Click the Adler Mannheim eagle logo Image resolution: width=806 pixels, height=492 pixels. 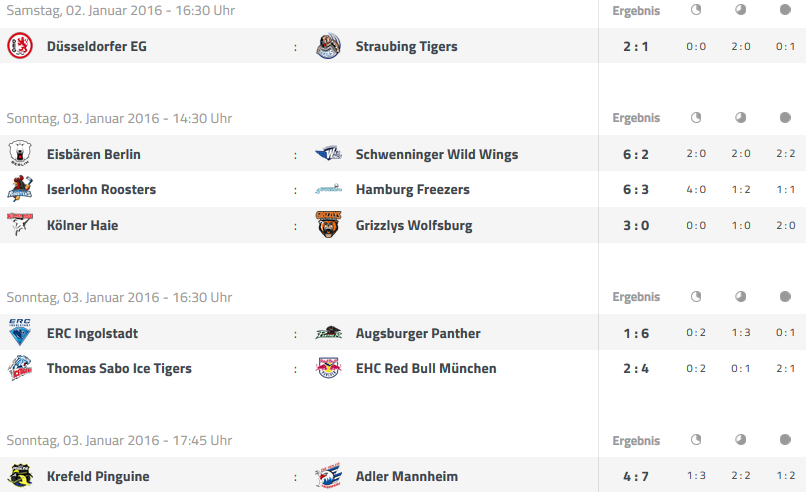tap(328, 476)
